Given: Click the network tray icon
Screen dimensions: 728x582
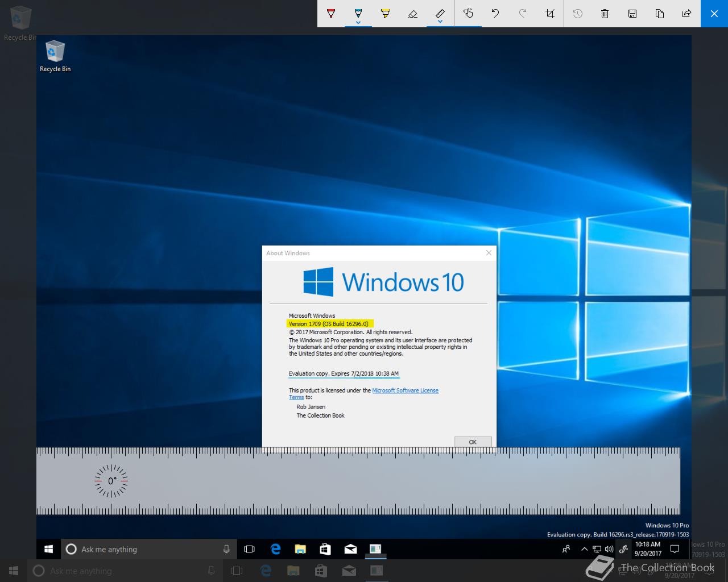Looking at the screenshot, I should point(597,549).
